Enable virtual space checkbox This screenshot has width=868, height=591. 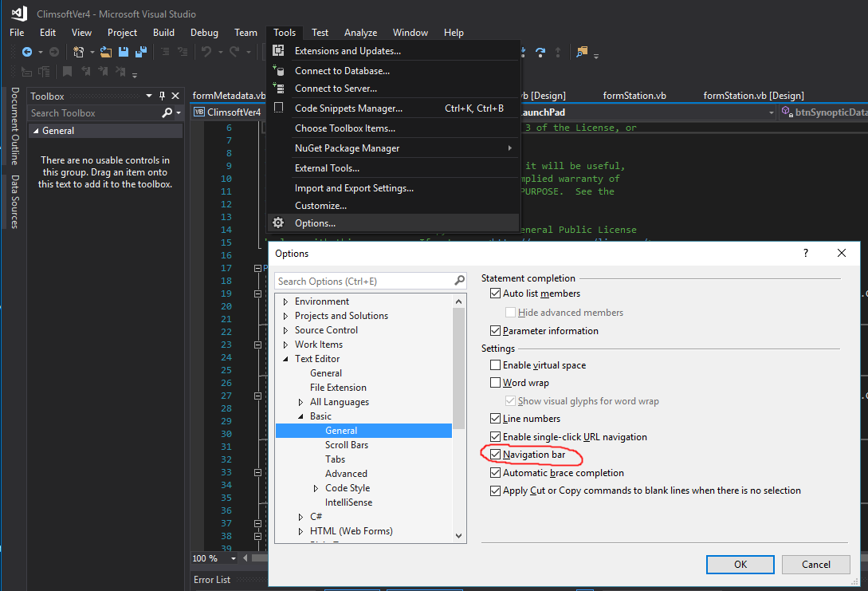click(496, 365)
